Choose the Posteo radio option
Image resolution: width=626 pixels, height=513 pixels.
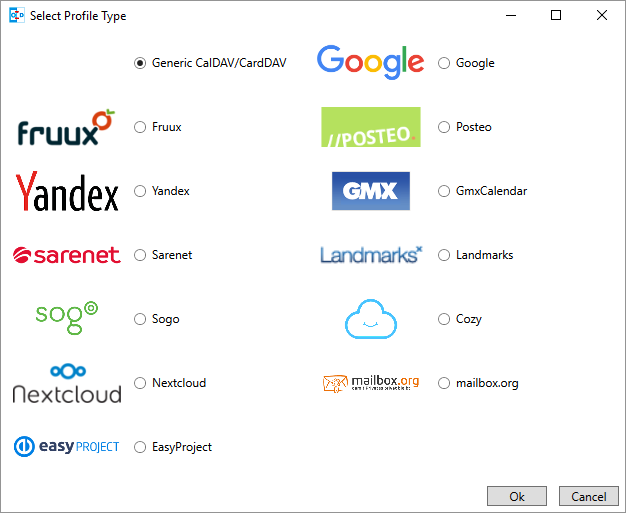(444, 127)
